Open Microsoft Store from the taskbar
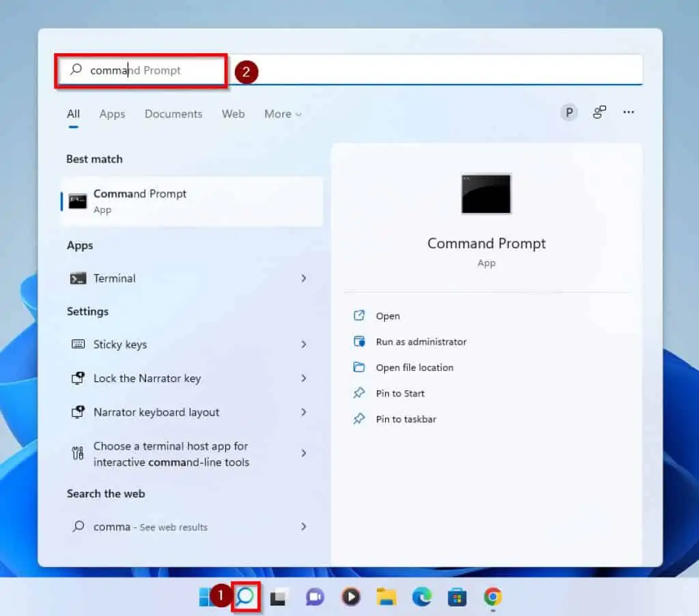The width and height of the screenshot is (699, 616). click(x=457, y=597)
